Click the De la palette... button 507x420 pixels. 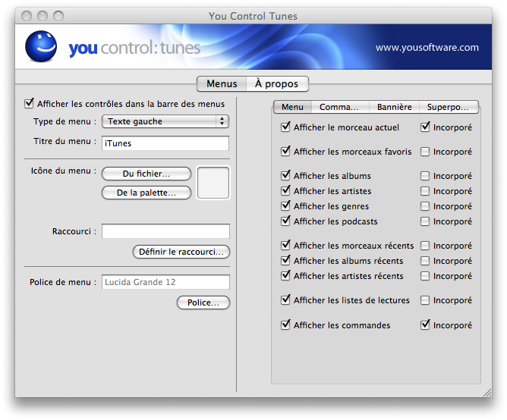pyautogui.click(x=146, y=193)
